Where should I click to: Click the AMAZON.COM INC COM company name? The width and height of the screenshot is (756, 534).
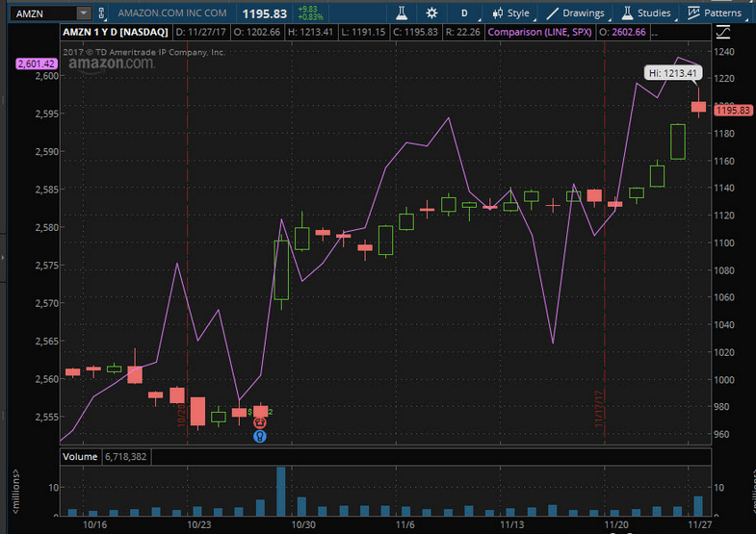point(172,13)
